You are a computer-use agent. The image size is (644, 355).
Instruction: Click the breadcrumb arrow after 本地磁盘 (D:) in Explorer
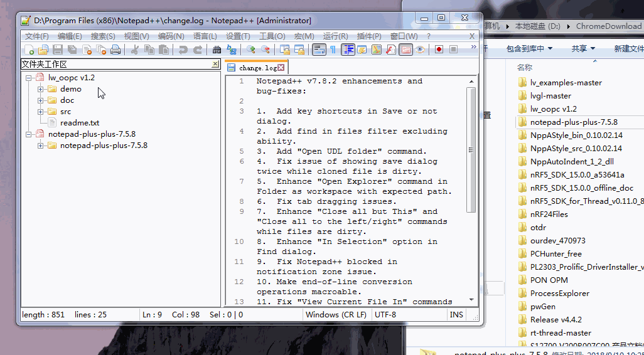pos(569,26)
